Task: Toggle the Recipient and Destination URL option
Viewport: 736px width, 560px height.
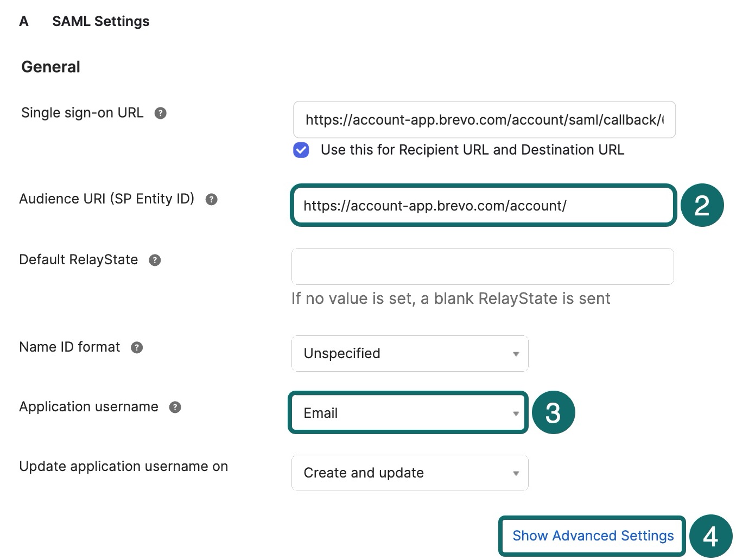Action: [x=301, y=150]
